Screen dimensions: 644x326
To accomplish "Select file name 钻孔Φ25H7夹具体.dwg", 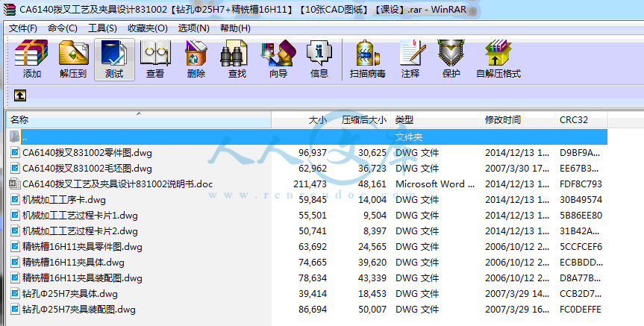I will 70,294.
